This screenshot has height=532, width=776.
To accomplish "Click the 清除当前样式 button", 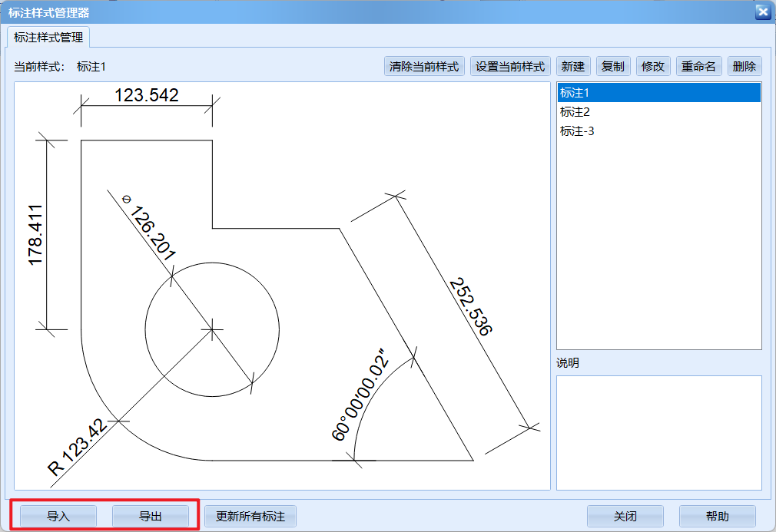I will (x=424, y=67).
